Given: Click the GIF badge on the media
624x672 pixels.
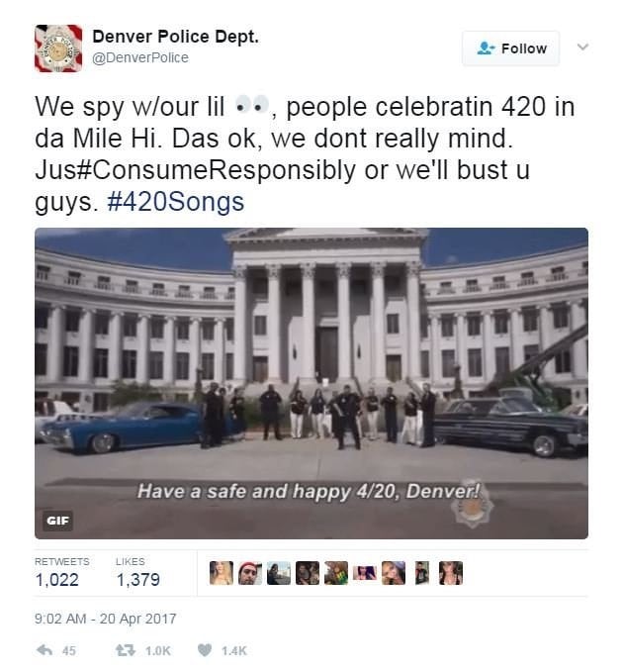Looking at the screenshot, I should 57,521.
